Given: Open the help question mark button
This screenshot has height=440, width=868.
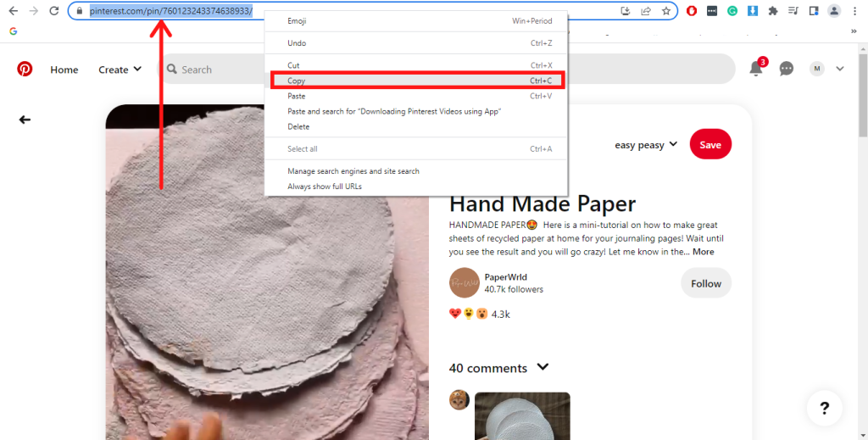Looking at the screenshot, I should (824, 409).
